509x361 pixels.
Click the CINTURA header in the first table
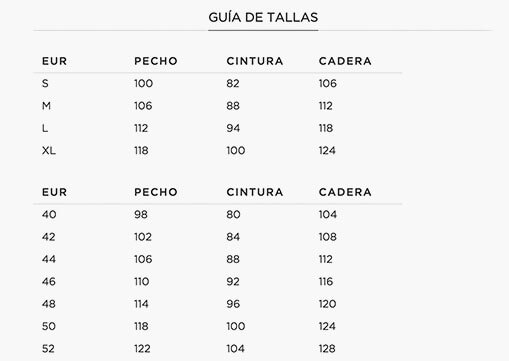click(255, 61)
